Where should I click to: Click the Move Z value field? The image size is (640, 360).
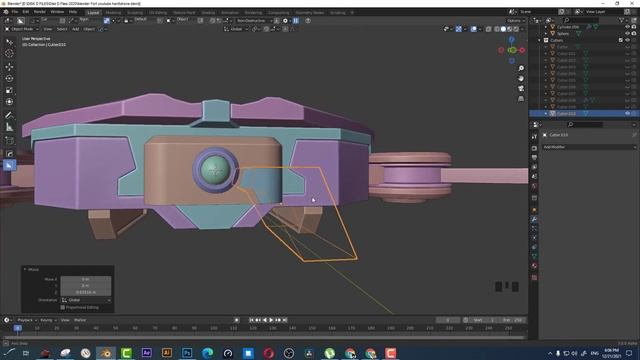tap(86, 292)
